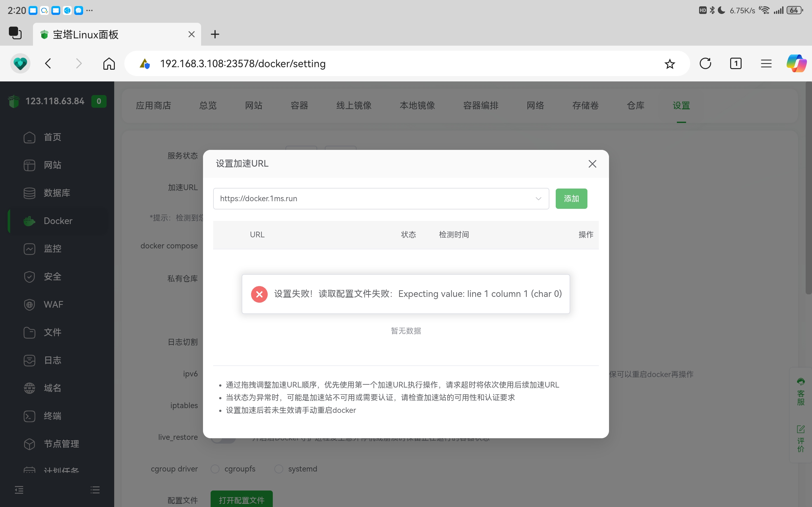The height and width of the screenshot is (507, 812).
Task: Open the tab count switcher icon
Action: (x=736, y=63)
